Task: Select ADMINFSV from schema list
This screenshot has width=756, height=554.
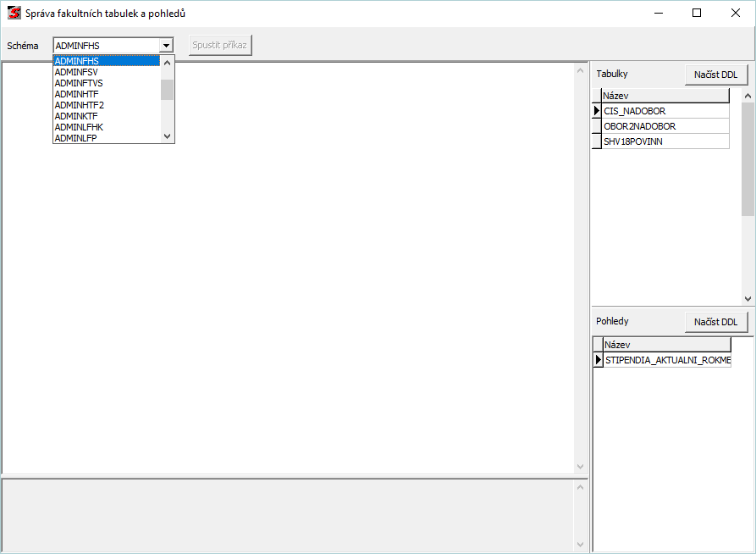Action: (x=76, y=72)
